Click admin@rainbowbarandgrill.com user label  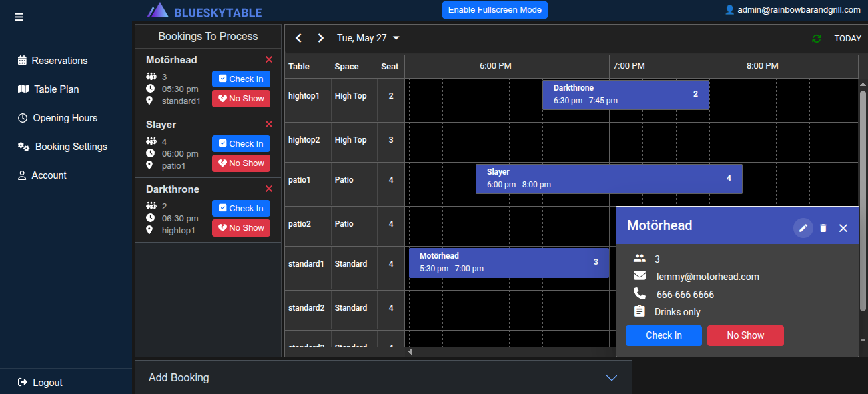point(793,10)
